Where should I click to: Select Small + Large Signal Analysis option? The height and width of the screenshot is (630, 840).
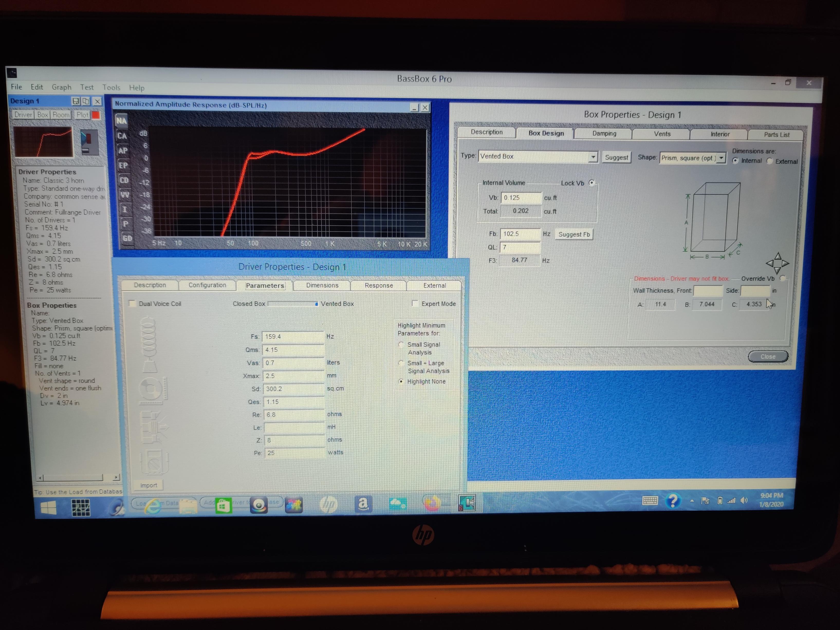[401, 363]
